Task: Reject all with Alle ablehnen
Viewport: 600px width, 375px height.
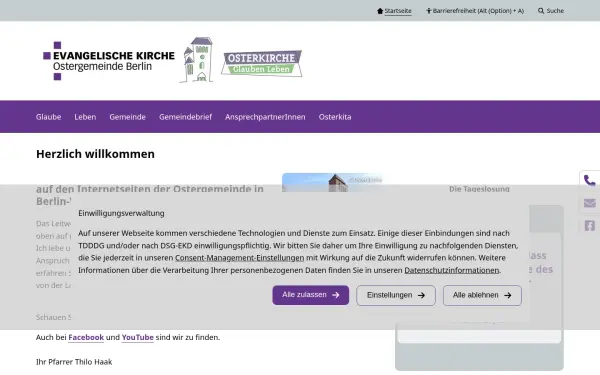Action: pyautogui.click(x=482, y=295)
